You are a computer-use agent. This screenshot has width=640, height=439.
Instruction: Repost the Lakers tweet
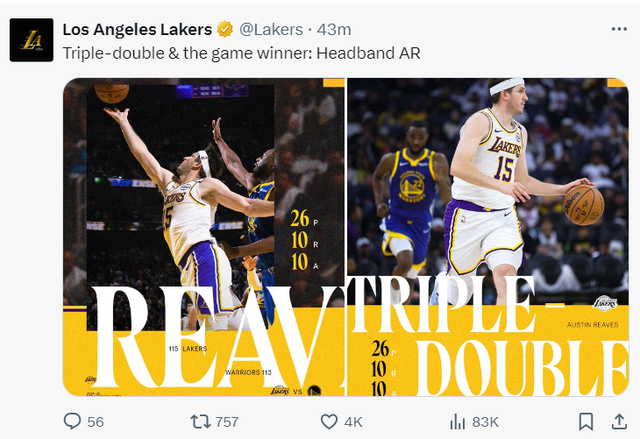(199, 421)
